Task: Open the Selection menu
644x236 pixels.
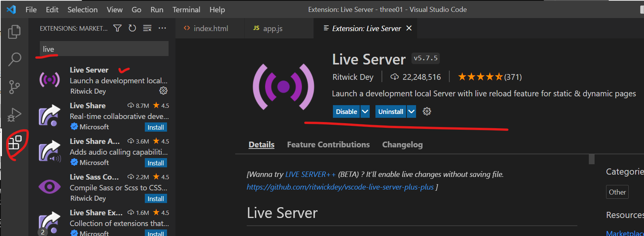Action: pyautogui.click(x=82, y=10)
